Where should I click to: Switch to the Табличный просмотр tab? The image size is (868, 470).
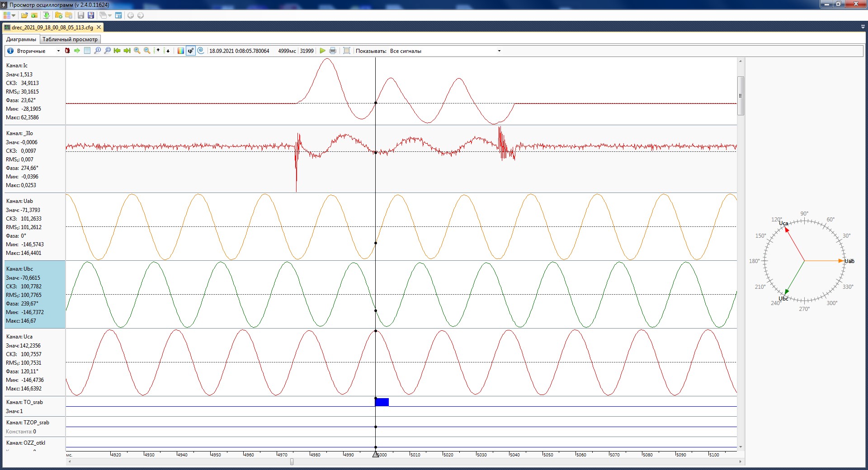70,39
